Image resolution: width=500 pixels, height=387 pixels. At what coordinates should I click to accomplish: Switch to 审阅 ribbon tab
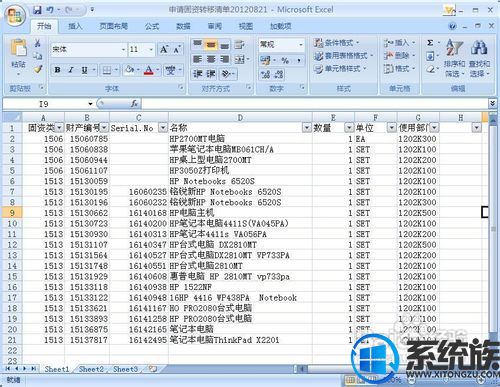(215, 26)
